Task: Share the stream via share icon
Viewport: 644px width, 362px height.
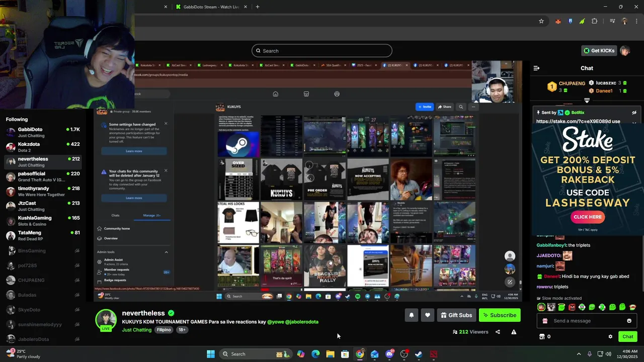Action: tap(498, 332)
